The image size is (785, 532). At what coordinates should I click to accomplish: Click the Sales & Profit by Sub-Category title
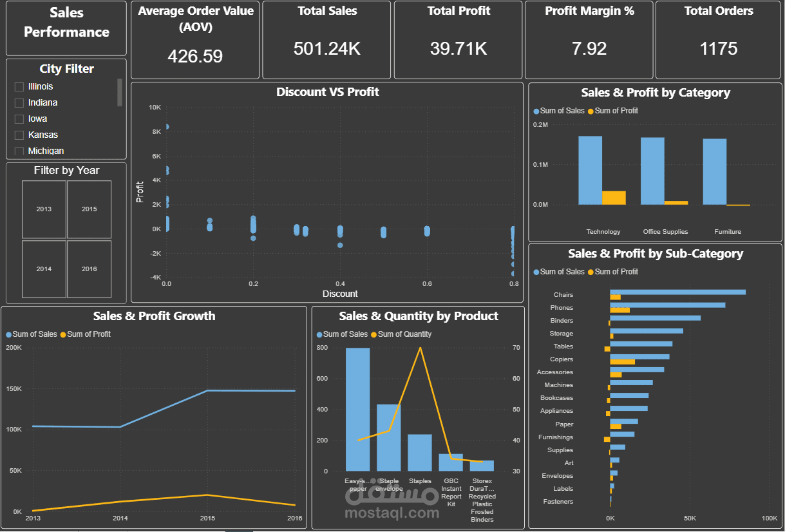click(x=656, y=254)
